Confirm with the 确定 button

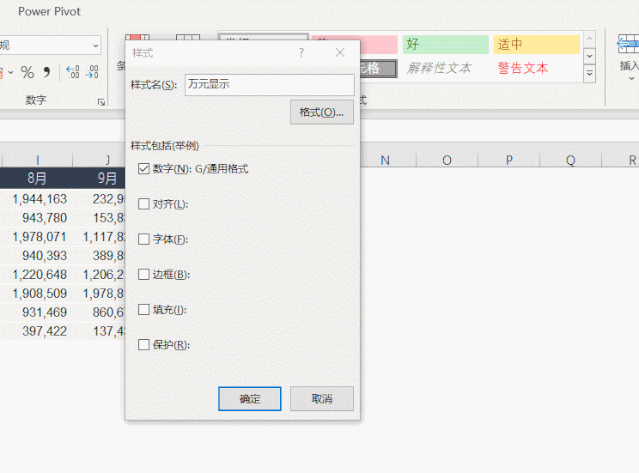[249, 398]
